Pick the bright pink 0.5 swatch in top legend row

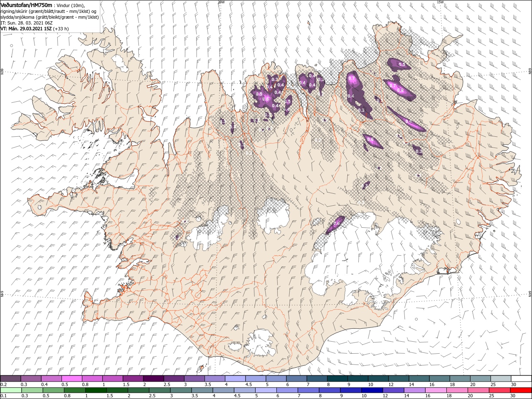click(71, 379)
